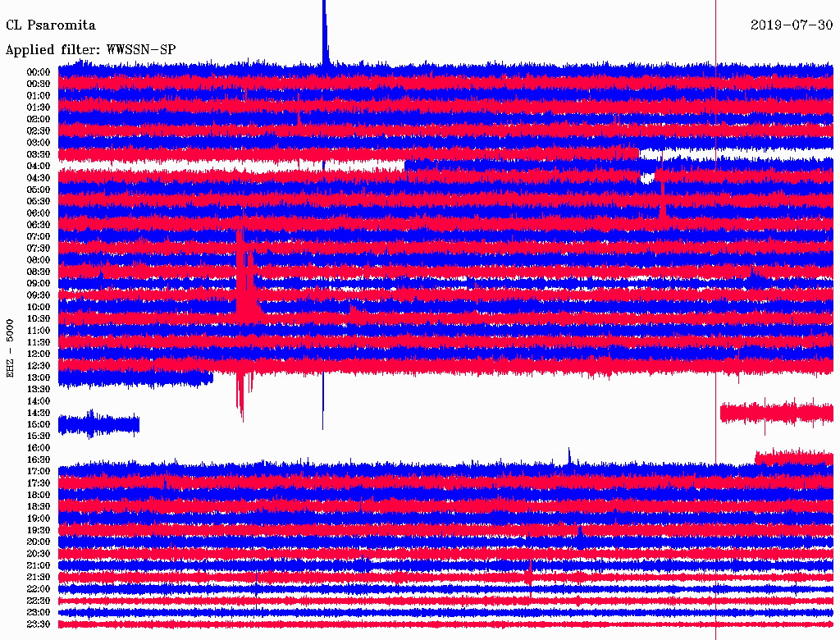
Task: Click the 02:30 time label
Action: pos(39,130)
